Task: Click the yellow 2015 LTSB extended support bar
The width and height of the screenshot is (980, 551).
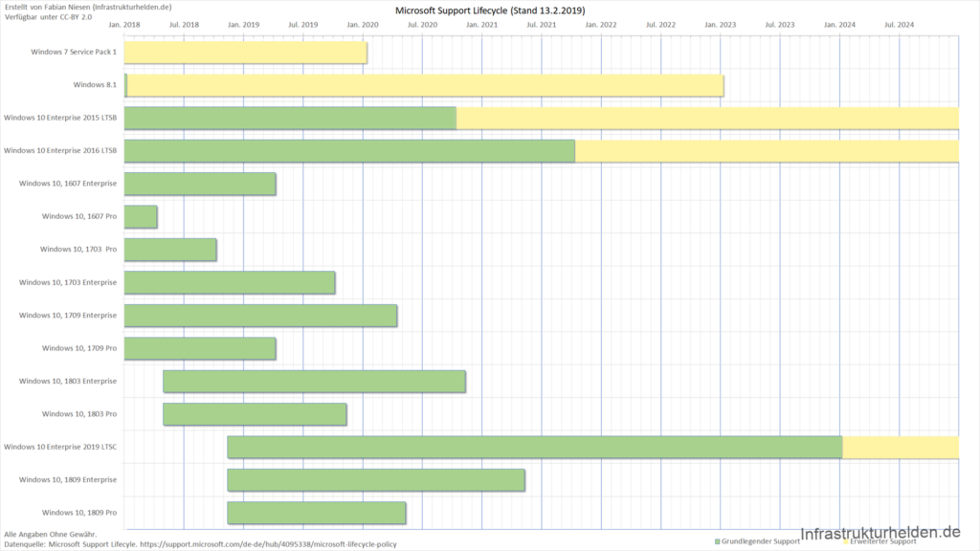Action: [x=707, y=118]
